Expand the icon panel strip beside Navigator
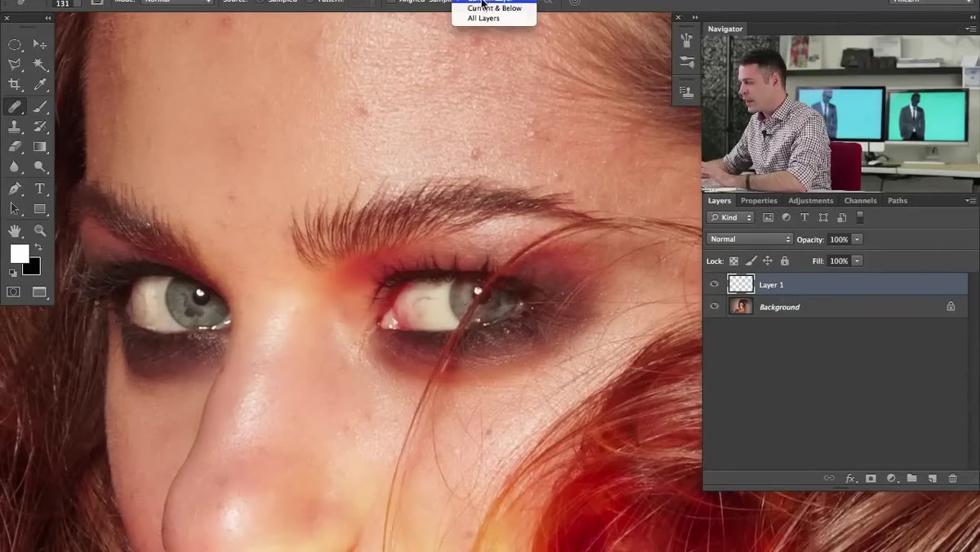Image resolution: width=980 pixels, height=552 pixels. pyautogui.click(x=695, y=17)
